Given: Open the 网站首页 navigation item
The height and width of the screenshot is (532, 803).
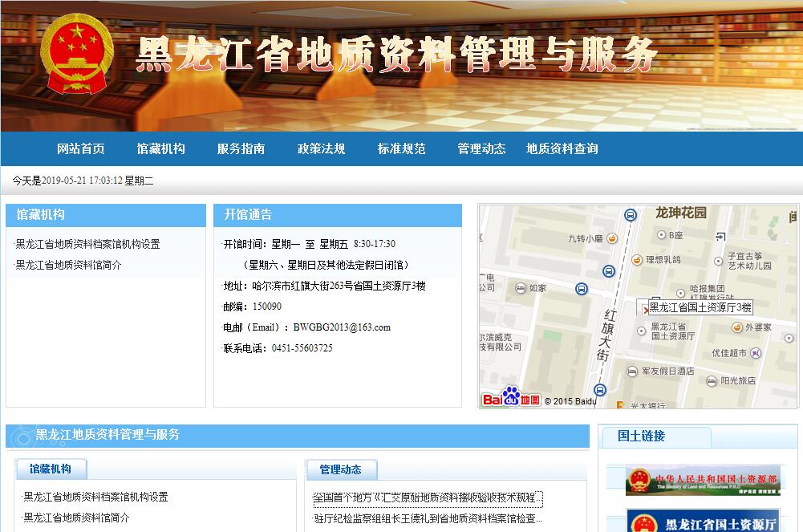Looking at the screenshot, I should (x=80, y=149).
